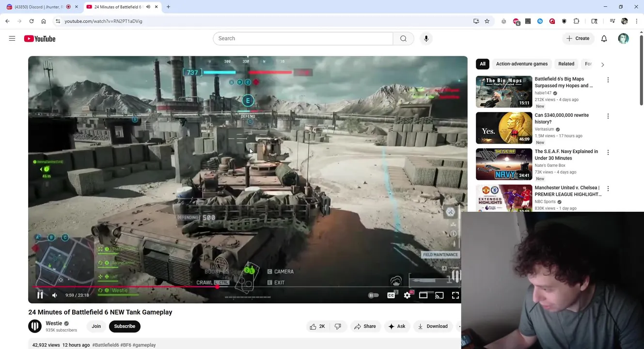
Task: Open the #Battlefield6 hashtag link
Action: pos(106,345)
